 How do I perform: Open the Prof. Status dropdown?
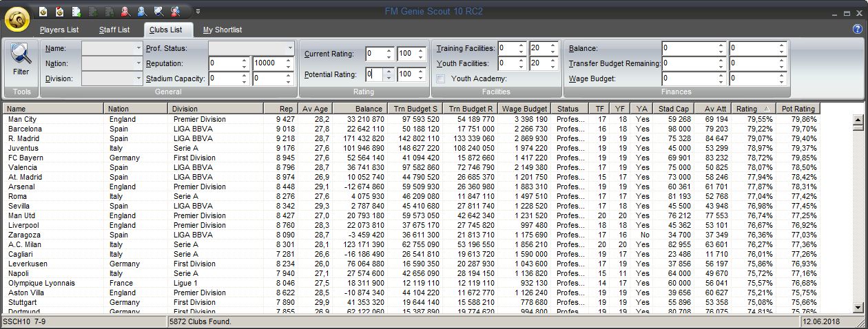(x=290, y=48)
